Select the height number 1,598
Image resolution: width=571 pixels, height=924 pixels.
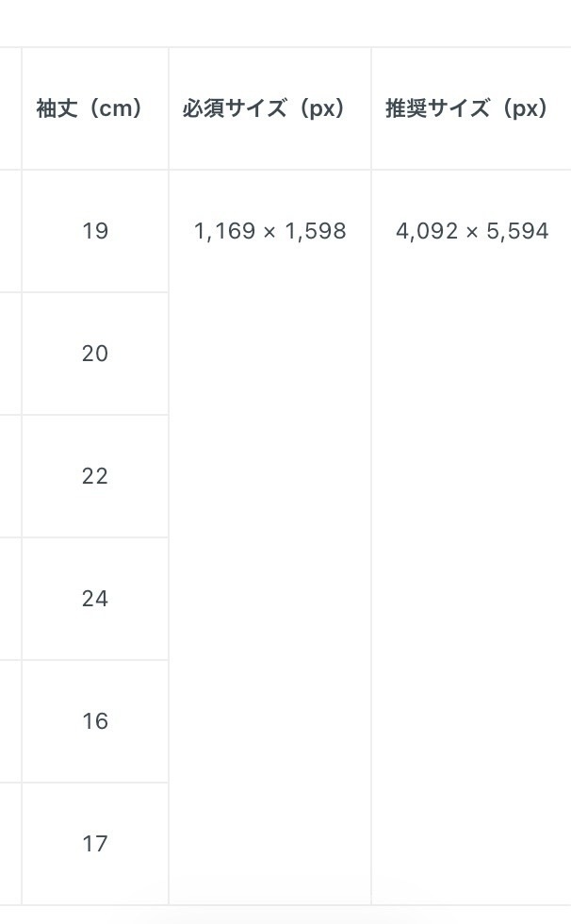coord(316,231)
